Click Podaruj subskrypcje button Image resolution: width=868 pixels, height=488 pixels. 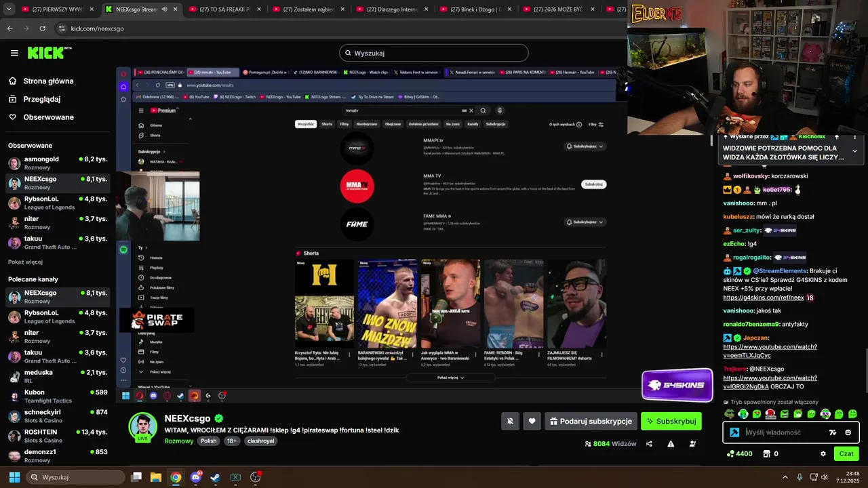pos(591,421)
